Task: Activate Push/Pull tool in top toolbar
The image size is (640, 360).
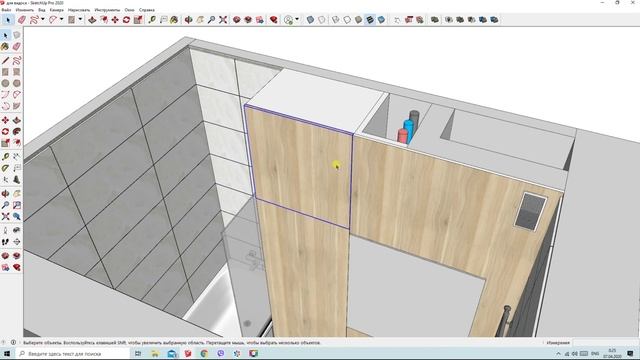Action: pos(92,20)
